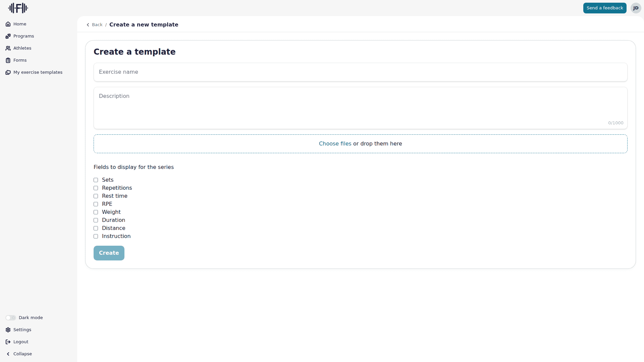This screenshot has width=644, height=362.
Task: Click the 'or drop them here' upload text
Action: 378,144
